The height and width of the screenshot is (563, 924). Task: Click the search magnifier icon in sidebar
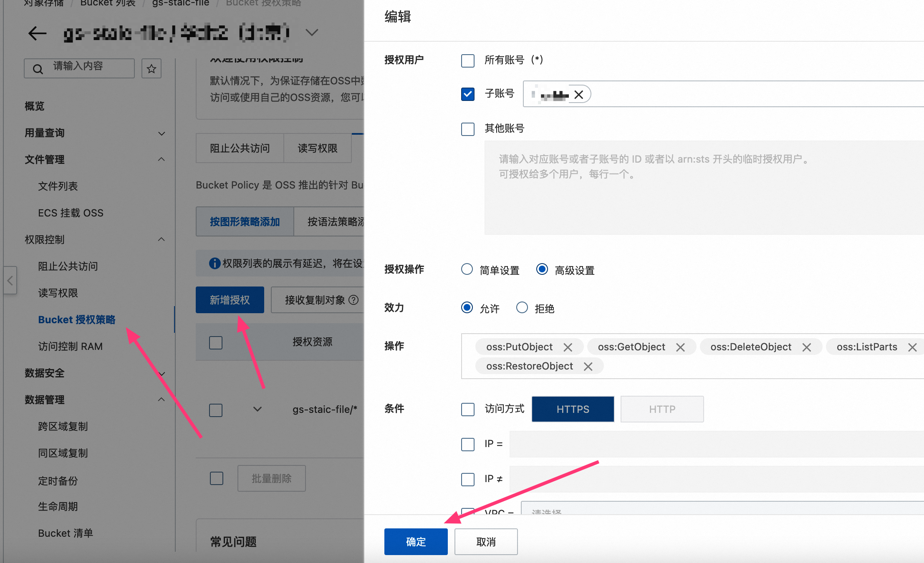click(x=38, y=69)
